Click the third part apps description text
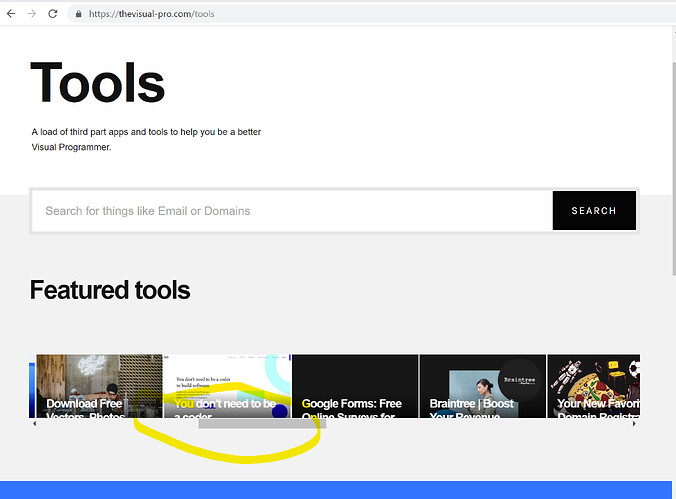676x499 pixels. (146, 139)
